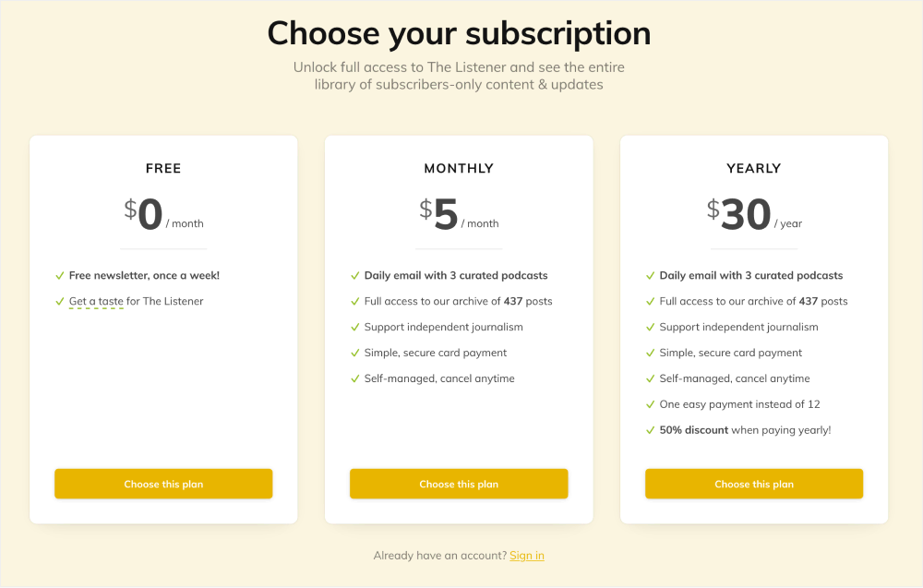Click the FREE plan heading
The height and width of the screenshot is (588, 923).
(x=163, y=168)
